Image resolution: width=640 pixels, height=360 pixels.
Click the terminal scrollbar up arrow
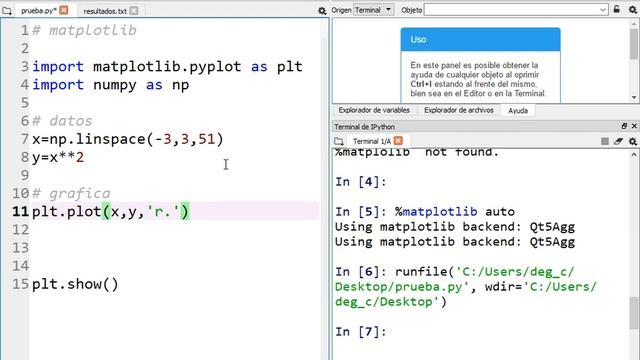pos(634,155)
